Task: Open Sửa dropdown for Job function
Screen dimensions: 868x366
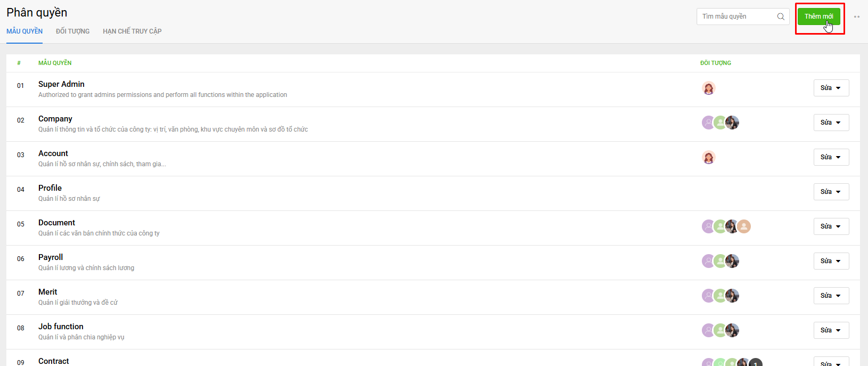Action: (x=831, y=330)
